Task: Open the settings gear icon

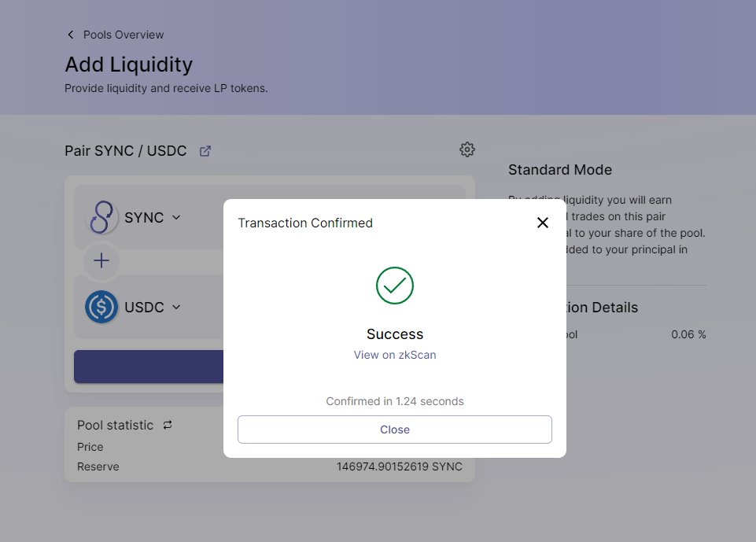Action: coord(467,149)
